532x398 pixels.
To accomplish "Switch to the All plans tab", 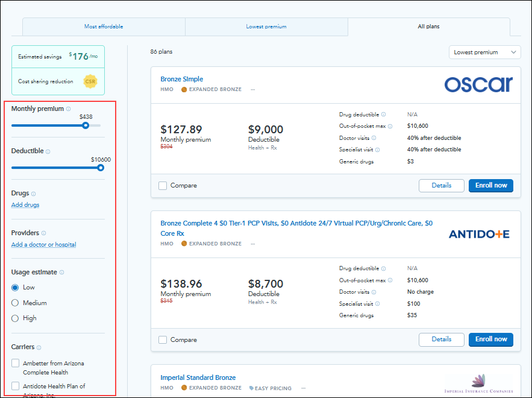I will pyautogui.click(x=428, y=27).
